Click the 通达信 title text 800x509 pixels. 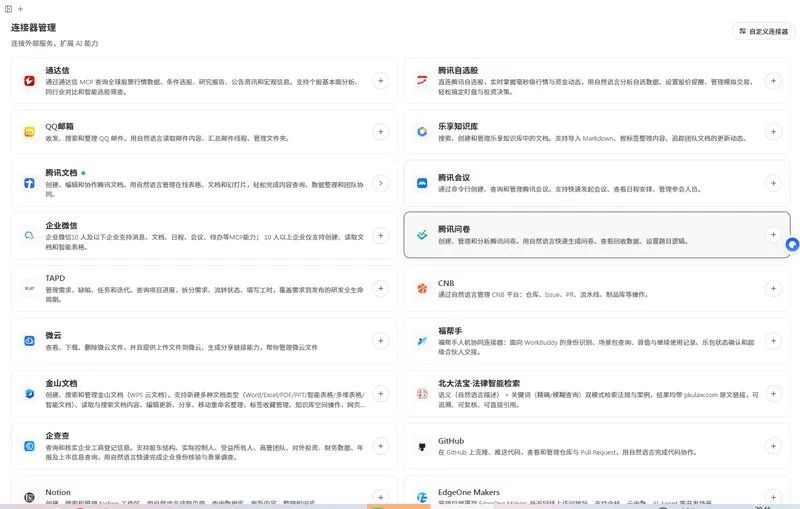pos(57,70)
